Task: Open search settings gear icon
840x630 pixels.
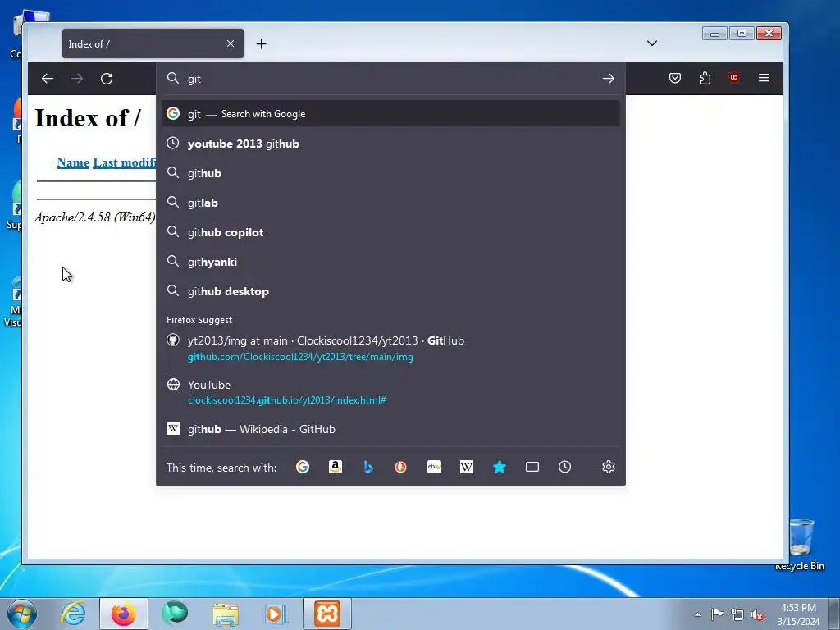Action: (x=608, y=467)
